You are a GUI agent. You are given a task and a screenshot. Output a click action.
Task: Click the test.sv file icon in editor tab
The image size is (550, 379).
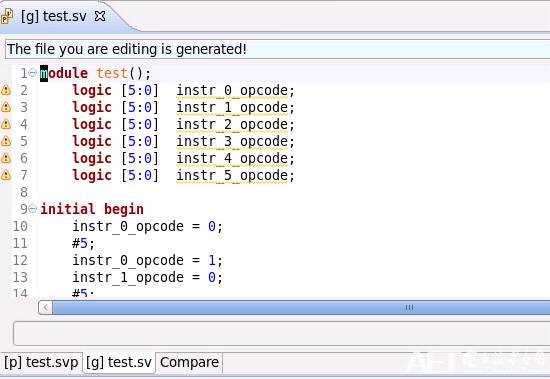(6, 16)
